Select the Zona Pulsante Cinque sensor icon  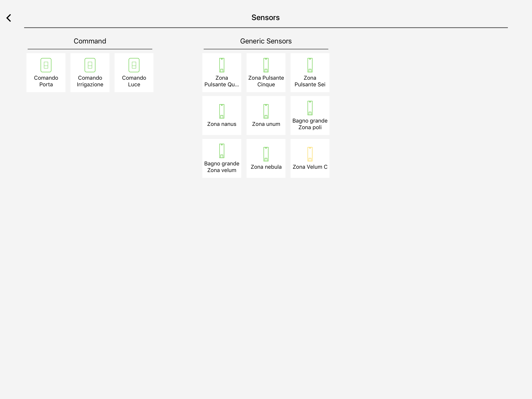tap(266, 65)
